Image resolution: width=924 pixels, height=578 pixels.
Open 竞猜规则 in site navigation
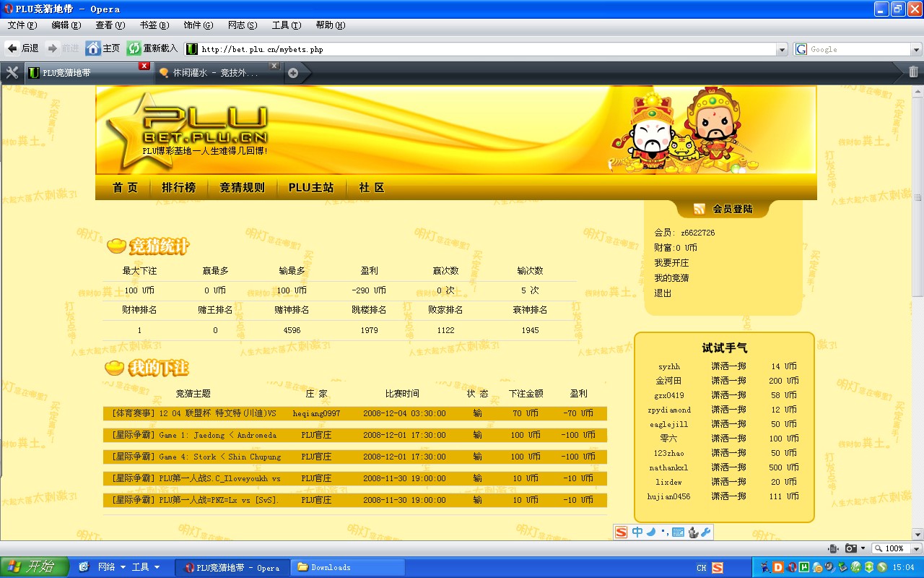(243, 188)
